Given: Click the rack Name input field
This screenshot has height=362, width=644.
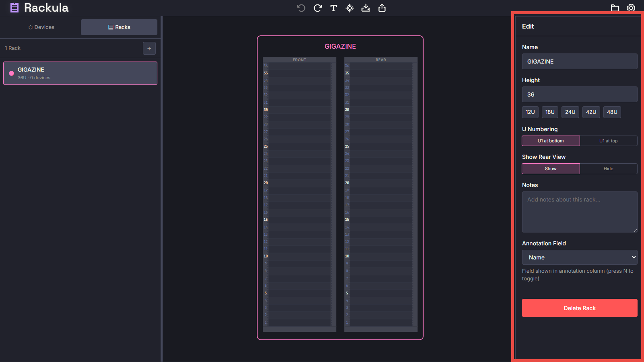Looking at the screenshot, I should (580, 62).
